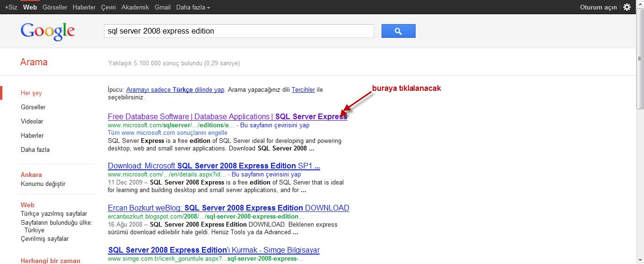Image resolution: width=644 pixels, height=264 pixels.
Task: Select Her şey in the sidebar
Action: click(x=31, y=93)
